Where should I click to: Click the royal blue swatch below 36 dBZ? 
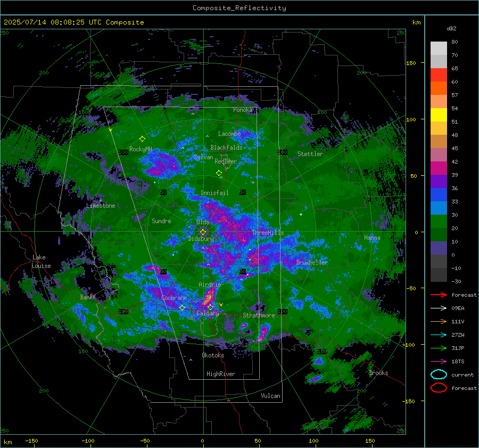tap(439, 195)
